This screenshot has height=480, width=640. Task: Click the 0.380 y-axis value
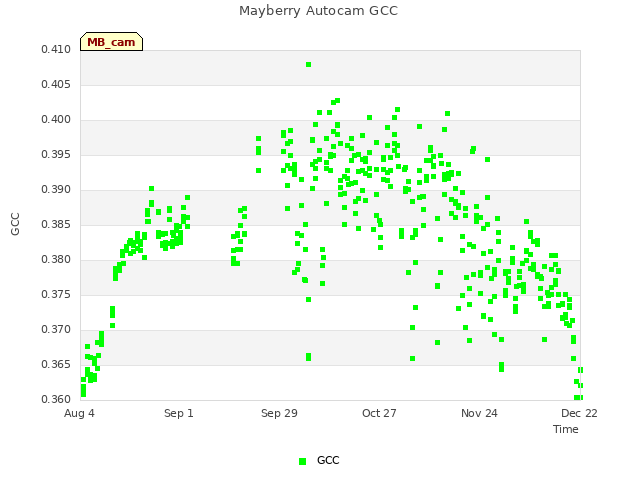pos(56,260)
